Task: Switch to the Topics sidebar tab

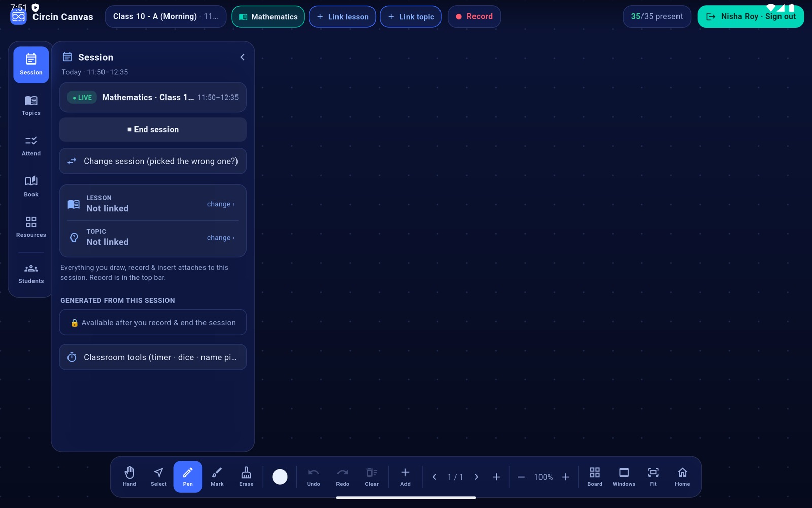Action: pyautogui.click(x=31, y=105)
